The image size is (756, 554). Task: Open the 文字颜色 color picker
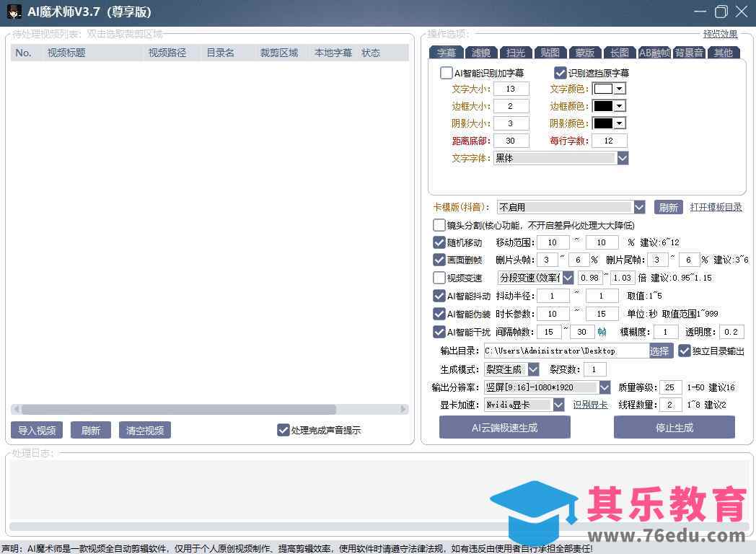pyautogui.click(x=609, y=89)
